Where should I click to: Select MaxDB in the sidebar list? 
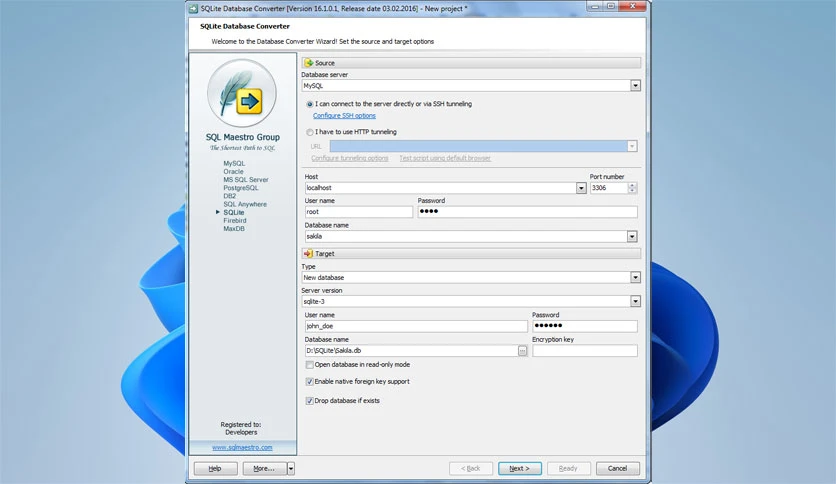[x=234, y=229]
